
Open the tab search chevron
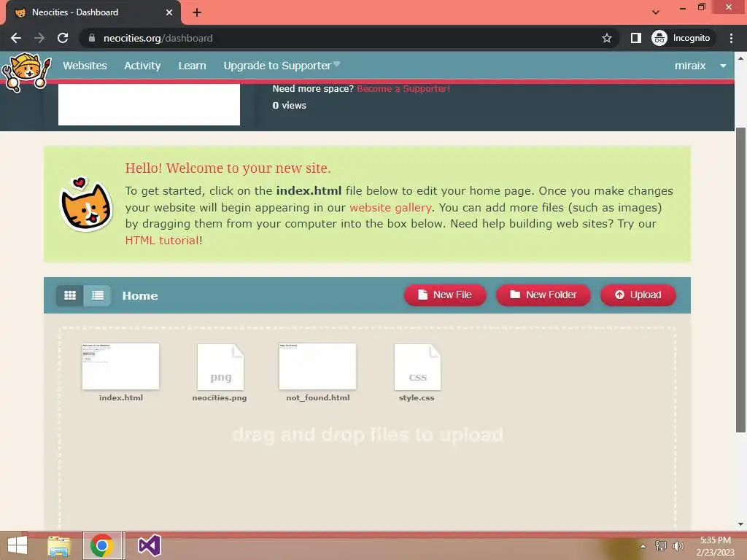point(656,12)
